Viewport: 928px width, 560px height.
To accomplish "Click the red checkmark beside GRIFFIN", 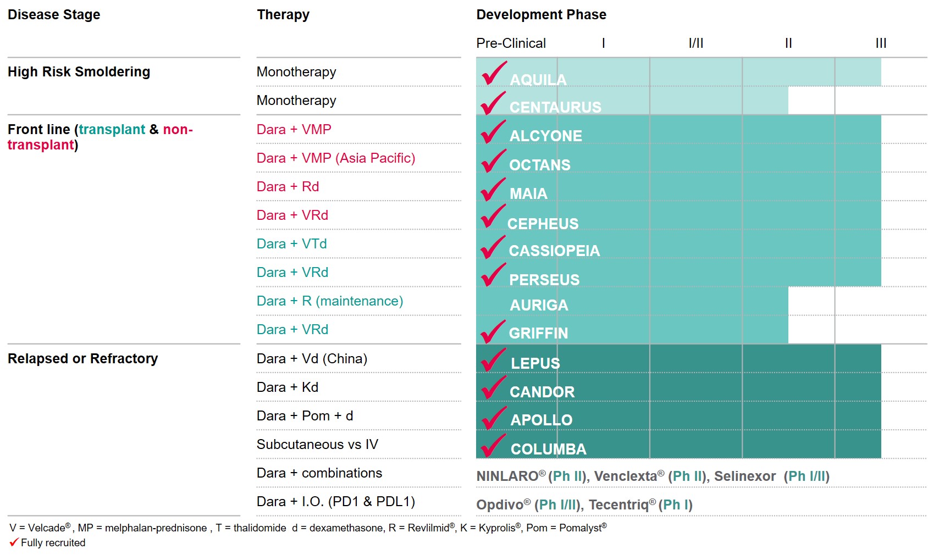I will [x=493, y=331].
